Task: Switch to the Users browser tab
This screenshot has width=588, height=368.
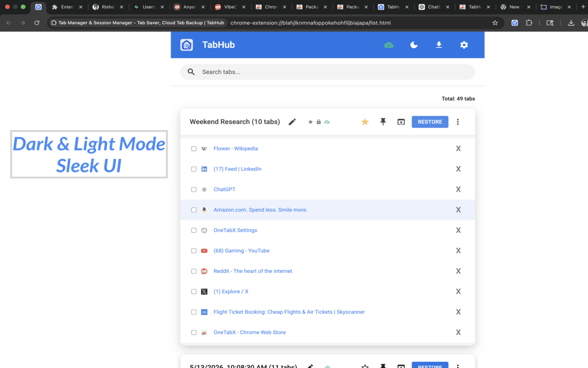Action: [148, 7]
